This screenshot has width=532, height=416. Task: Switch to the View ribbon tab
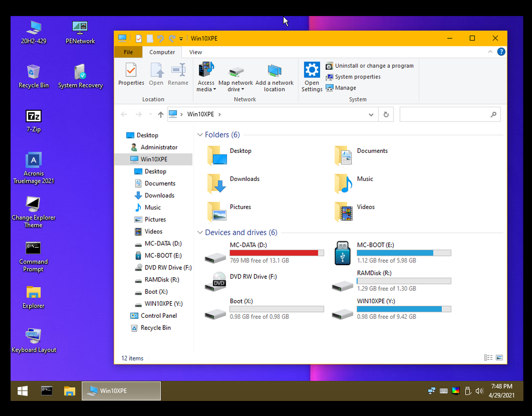coord(195,52)
